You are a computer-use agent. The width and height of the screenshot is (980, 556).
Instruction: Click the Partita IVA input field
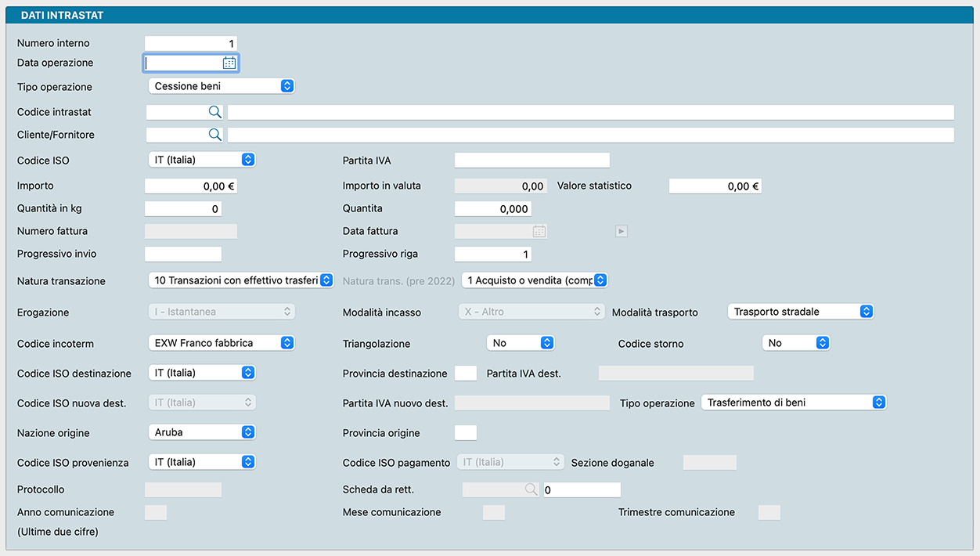click(531, 161)
